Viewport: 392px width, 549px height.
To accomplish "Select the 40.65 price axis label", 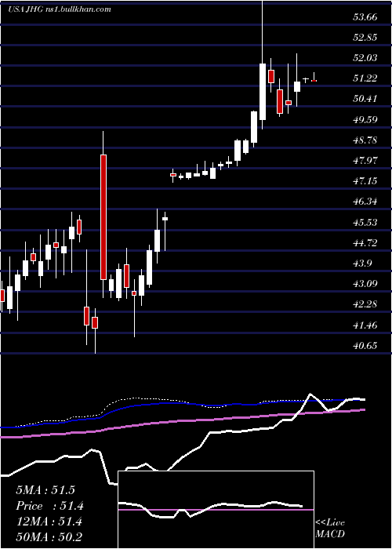I will (x=365, y=345).
